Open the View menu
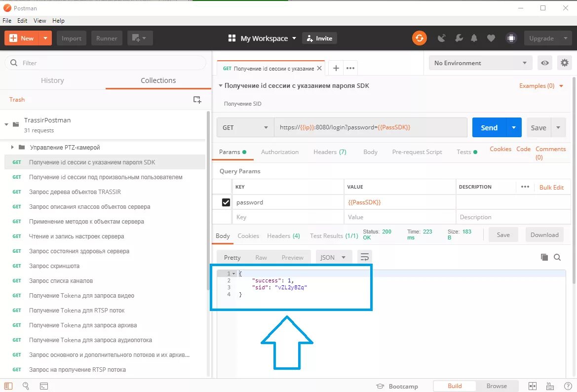Viewport: 577px width, 392px height. pyautogui.click(x=40, y=21)
